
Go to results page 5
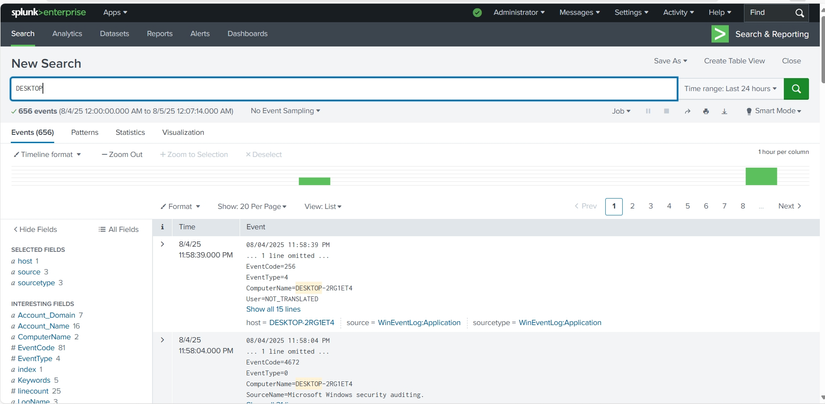(x=687, y=206)
